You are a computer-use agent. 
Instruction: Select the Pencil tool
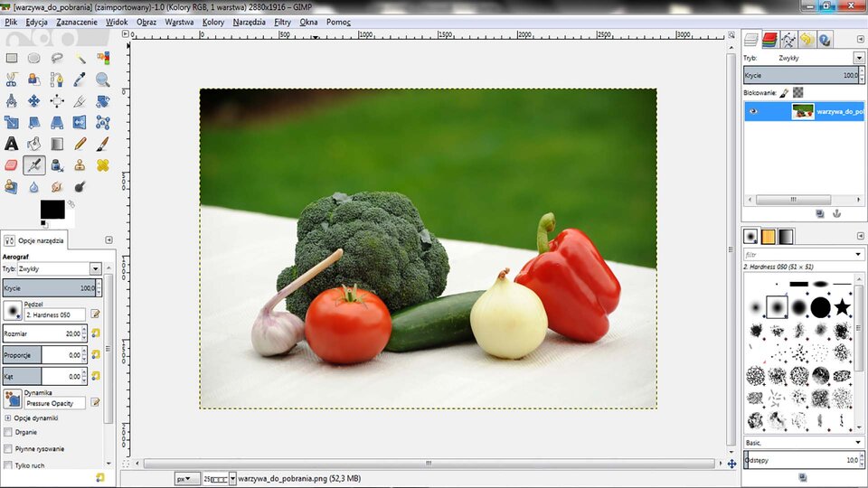tap(80, 144)
